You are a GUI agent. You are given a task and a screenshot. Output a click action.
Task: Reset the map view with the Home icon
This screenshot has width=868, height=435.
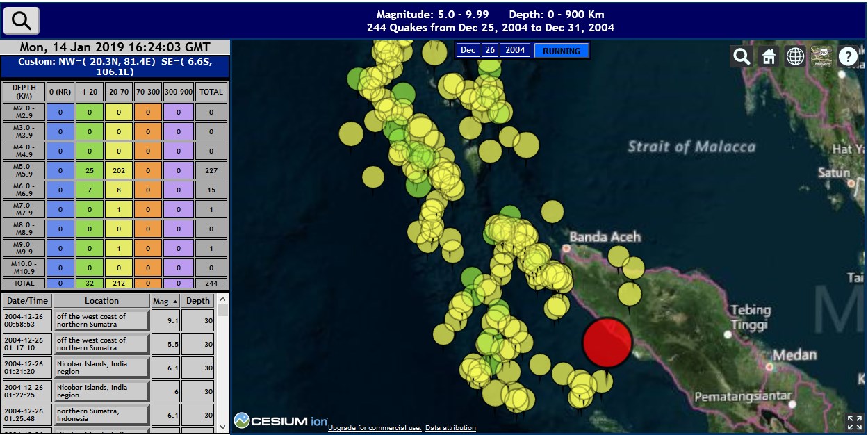pyautogui.click(x=769, y=56)
